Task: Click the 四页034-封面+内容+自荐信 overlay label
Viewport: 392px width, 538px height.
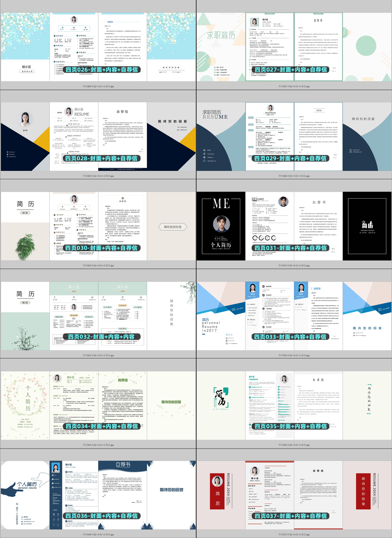Action: [102, 426]
